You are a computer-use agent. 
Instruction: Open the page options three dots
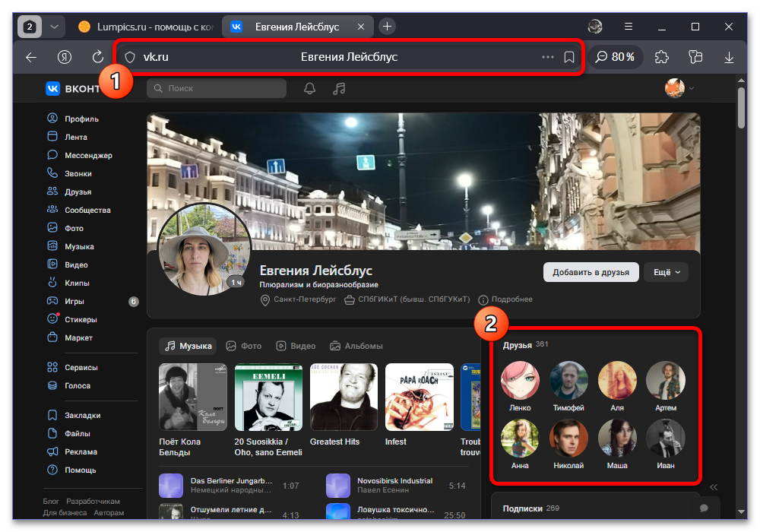pyautogui.click(x=548, y=57)
